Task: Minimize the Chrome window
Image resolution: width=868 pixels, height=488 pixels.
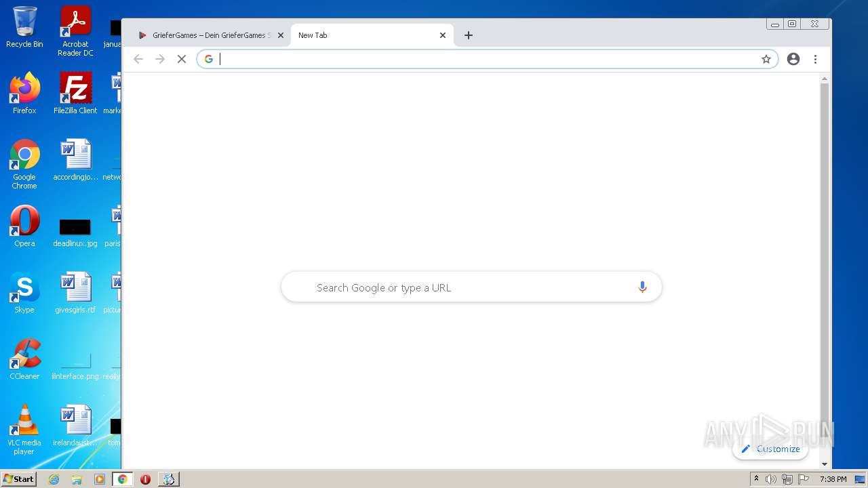Action: coord(774,24)
